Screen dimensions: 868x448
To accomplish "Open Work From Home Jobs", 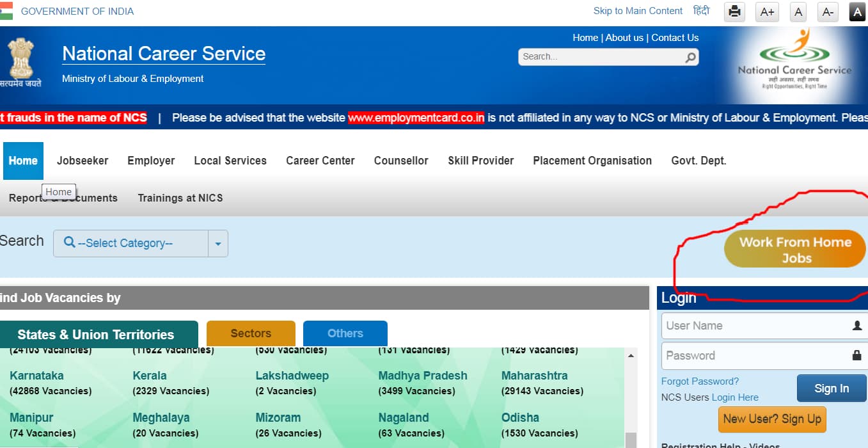I will click(x=795, y=250).
